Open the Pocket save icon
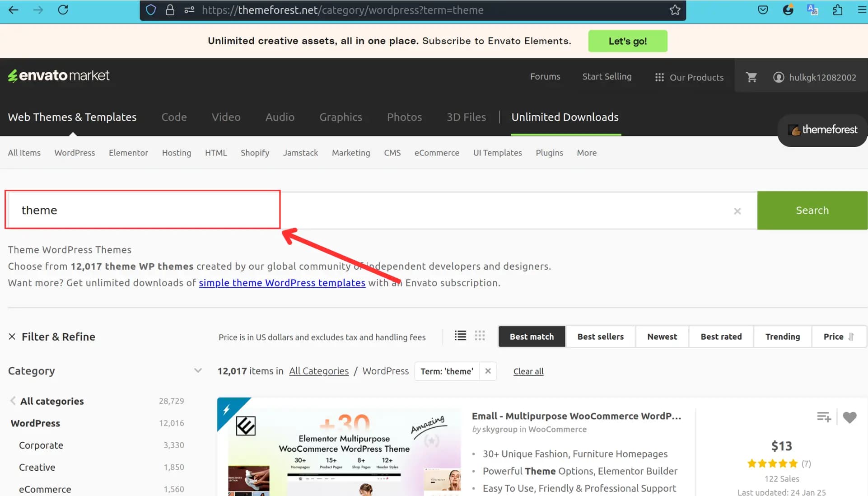This screenshot has height=496, width=868. pyautogui.click(x=763, y=10)
